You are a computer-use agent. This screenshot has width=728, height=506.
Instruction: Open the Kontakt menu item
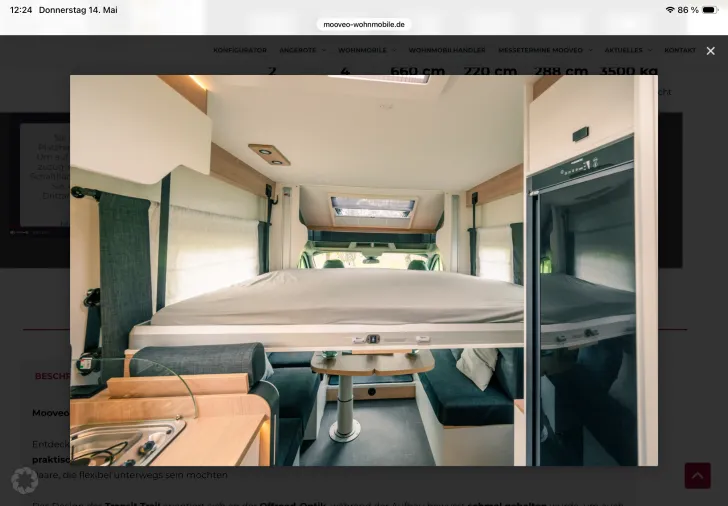[680, 50]
